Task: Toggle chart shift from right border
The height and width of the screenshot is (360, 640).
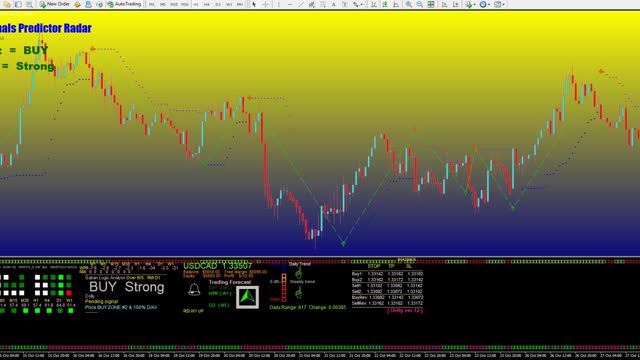Action: point(456,4)
